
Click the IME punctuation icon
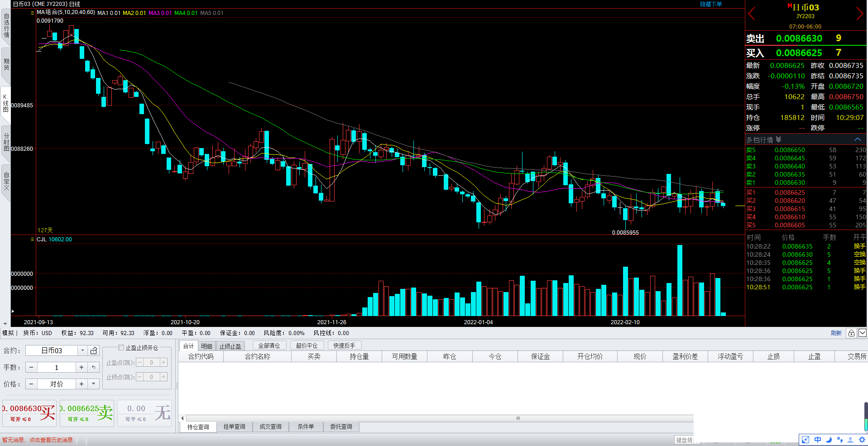pos(840,440)
